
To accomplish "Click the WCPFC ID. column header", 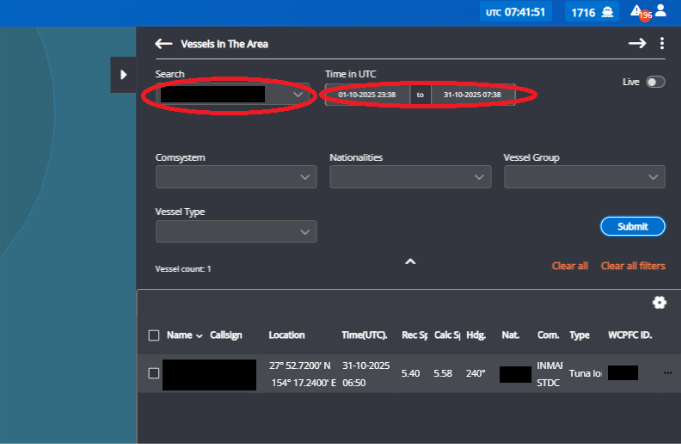I will click(x=630, y=335).
